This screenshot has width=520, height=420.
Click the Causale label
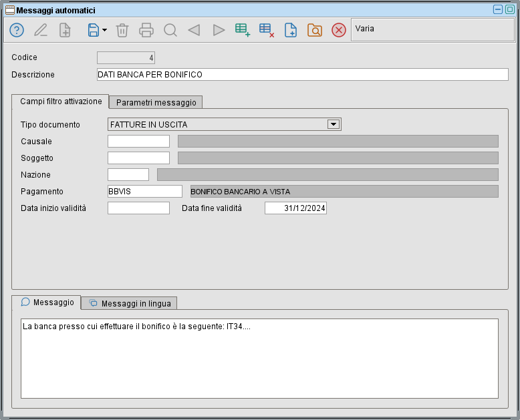37,142
